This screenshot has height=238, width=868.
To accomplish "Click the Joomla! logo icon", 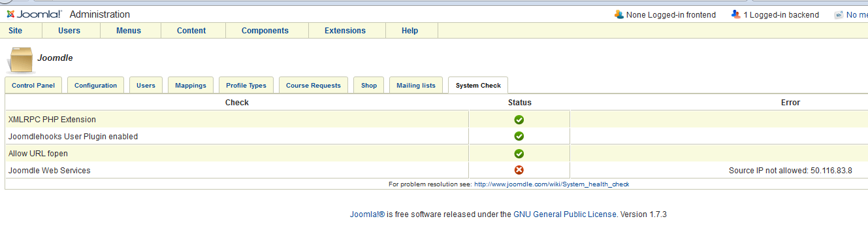I will [11, 14].
